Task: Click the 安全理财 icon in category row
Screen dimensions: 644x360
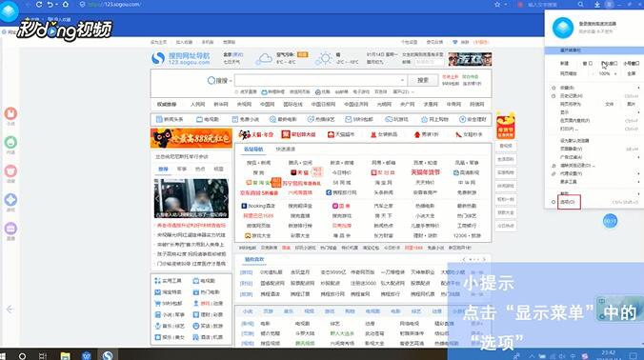Action: [x=462, y=119]
